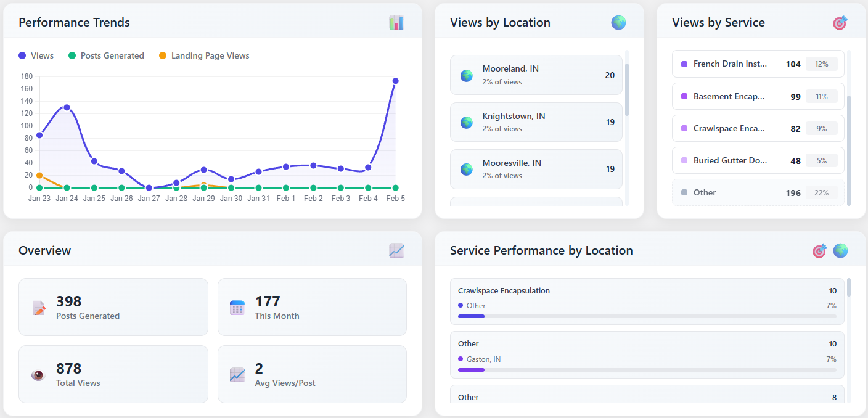Toggle the Posts Generated legend item
Screen dimensions: 868x418
tap(106, 55)
